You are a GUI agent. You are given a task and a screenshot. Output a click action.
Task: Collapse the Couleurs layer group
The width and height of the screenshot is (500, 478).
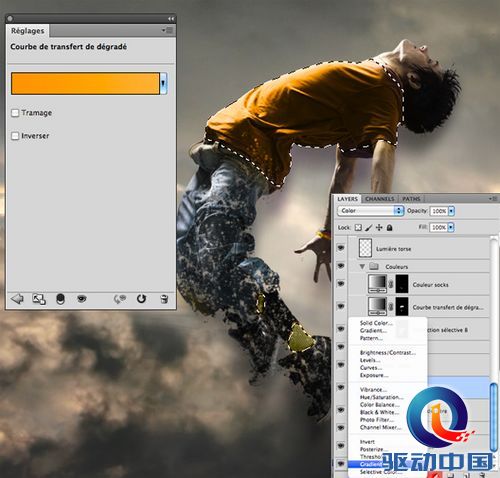(x=362, y=267)
